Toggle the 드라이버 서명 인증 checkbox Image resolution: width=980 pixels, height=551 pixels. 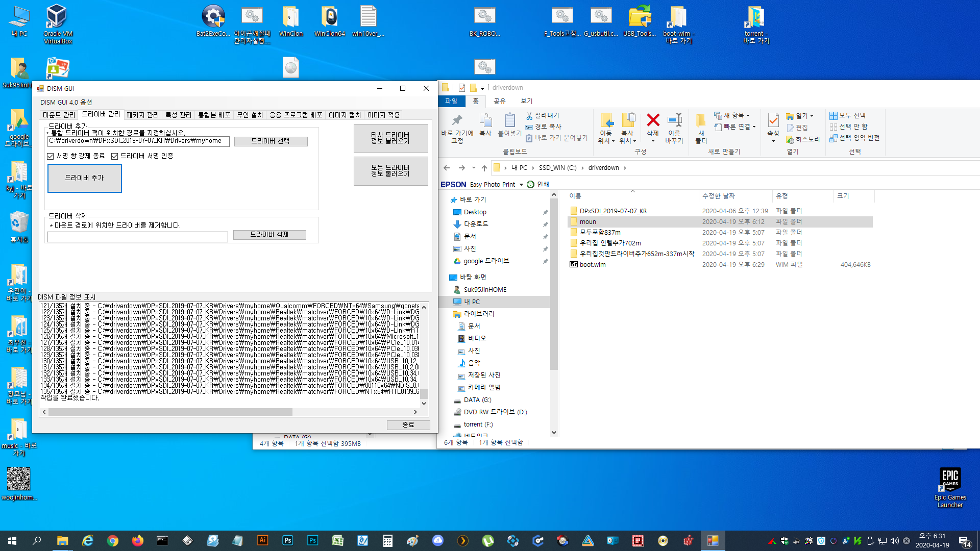[x=114, y=156]
